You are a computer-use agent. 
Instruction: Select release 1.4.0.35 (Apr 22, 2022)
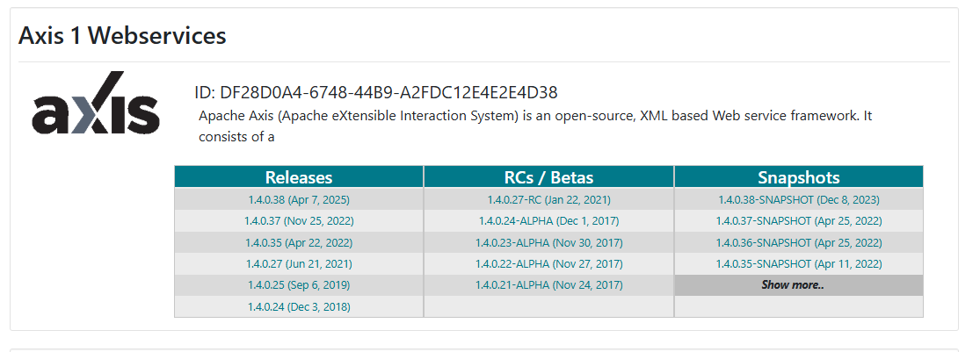tap(299, 243)
